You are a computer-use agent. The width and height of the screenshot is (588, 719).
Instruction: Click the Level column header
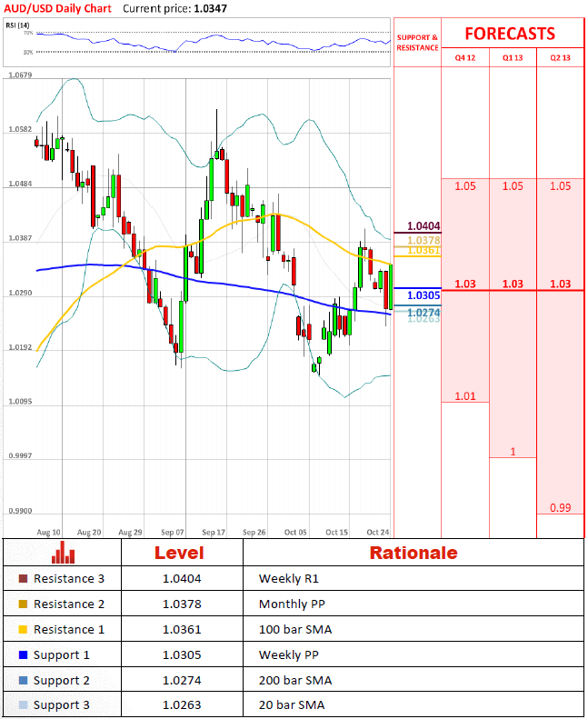(x=179, y=553)
